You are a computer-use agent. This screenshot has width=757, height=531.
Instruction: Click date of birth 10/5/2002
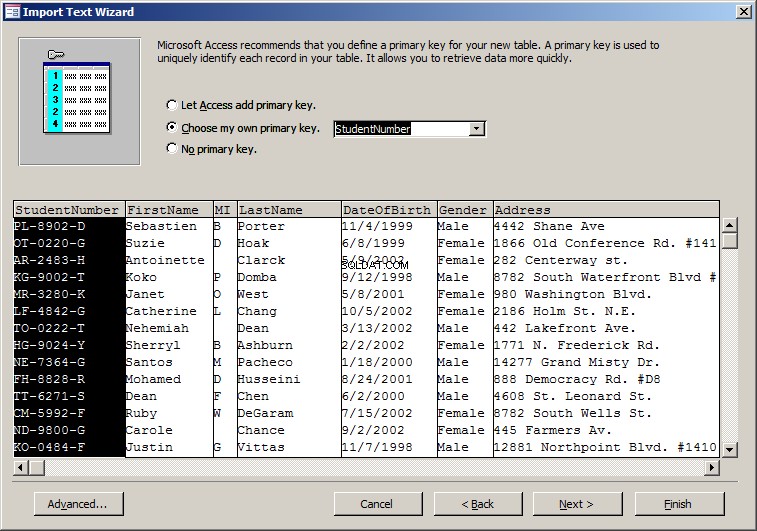377,311
